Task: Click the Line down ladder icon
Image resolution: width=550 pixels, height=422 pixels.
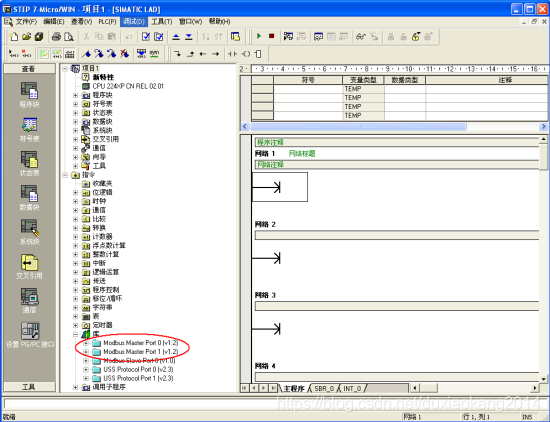Action: 177,54
